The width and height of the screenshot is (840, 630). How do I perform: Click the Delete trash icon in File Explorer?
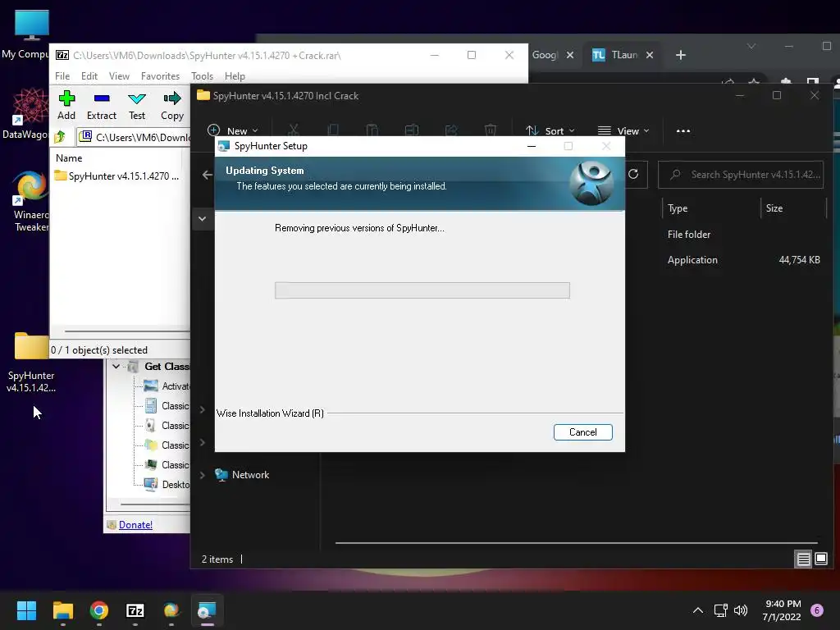point(491,130)
